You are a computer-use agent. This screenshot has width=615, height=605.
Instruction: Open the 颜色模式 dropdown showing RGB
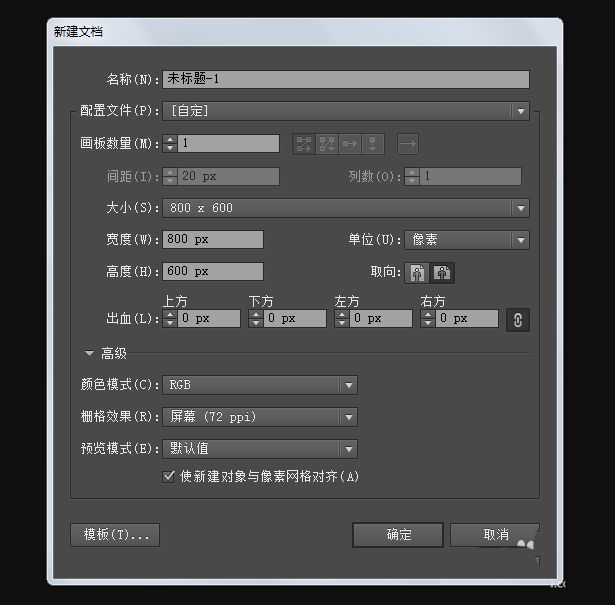point(260,385)
